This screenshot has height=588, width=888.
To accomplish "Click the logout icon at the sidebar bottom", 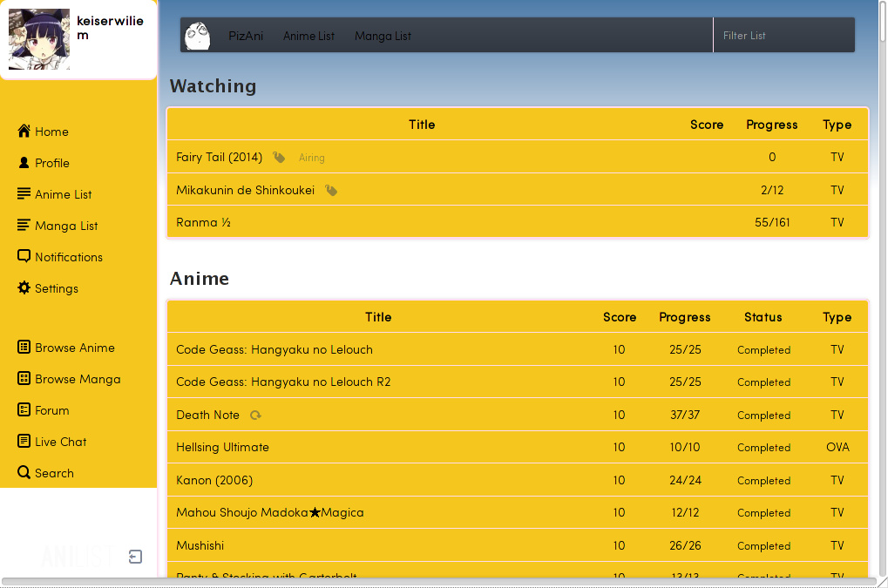I will (x=135, y=557).
